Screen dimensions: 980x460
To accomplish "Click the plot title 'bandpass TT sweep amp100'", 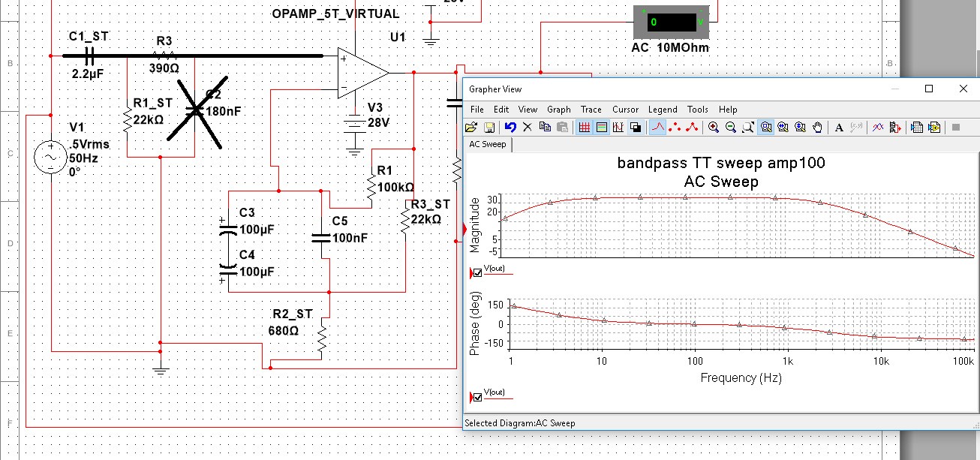I will 721,163.
